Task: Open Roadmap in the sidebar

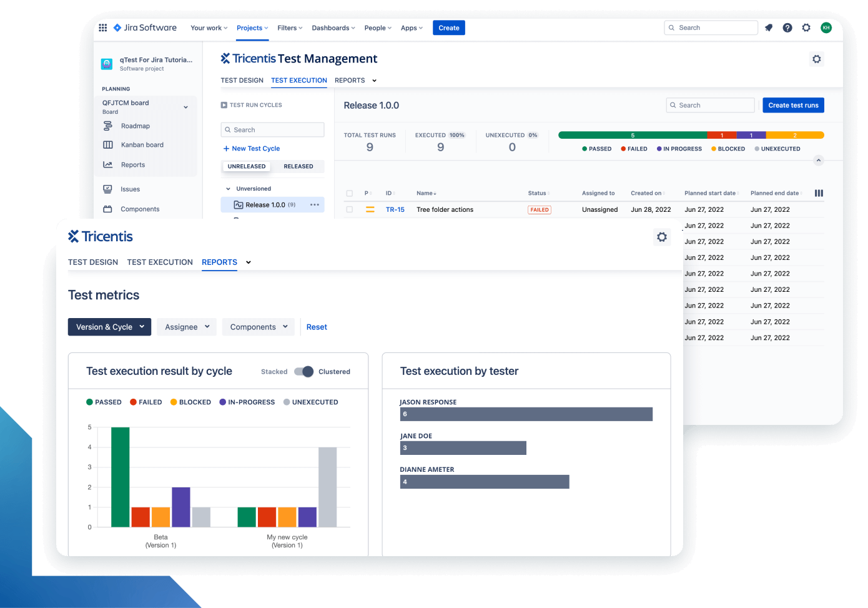Action: (136, 126)
